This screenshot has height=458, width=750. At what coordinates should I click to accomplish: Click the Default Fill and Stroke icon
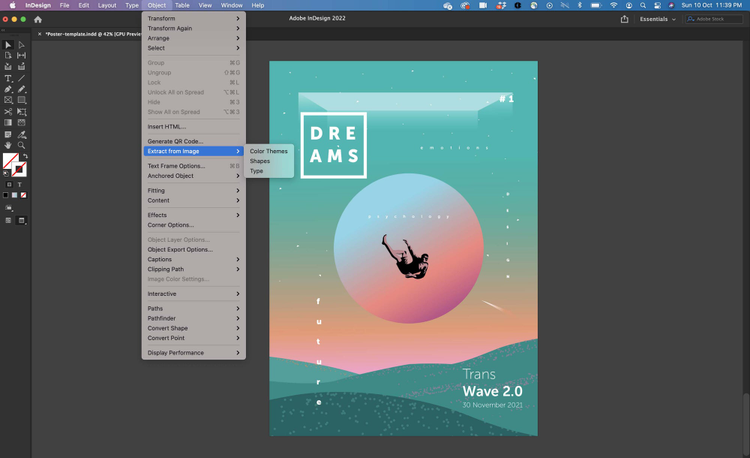[x=6, y=174]
